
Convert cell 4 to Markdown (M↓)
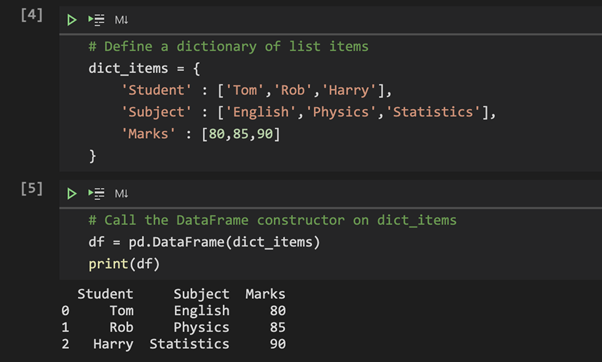click(x=121, y=20)
